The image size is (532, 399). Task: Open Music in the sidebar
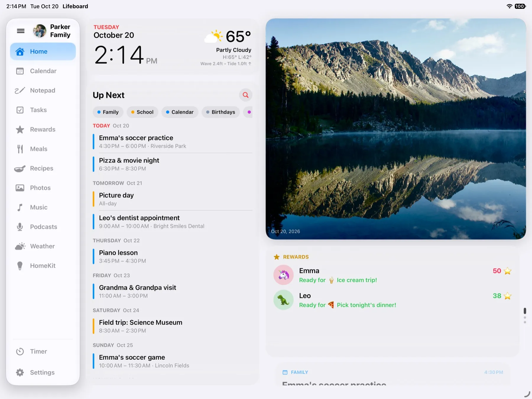43,207
